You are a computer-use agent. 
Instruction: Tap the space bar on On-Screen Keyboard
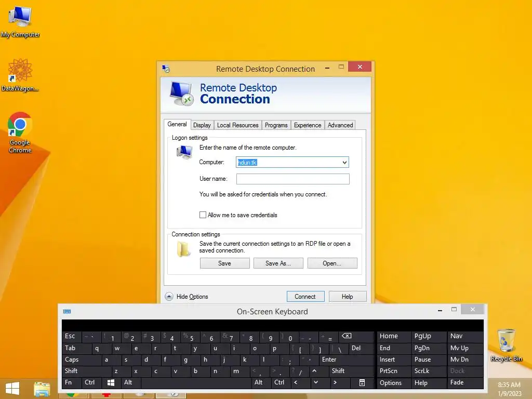196,383
